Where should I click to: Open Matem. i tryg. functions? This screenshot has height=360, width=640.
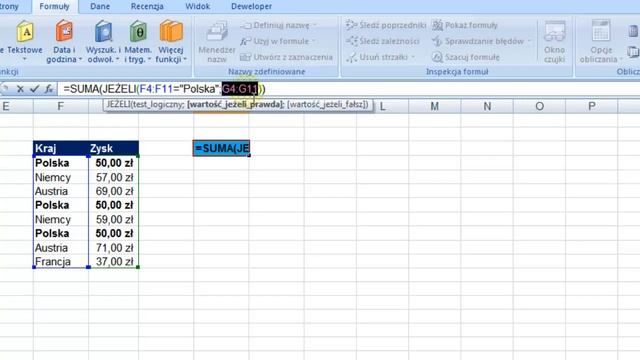[x=138, y=41]
